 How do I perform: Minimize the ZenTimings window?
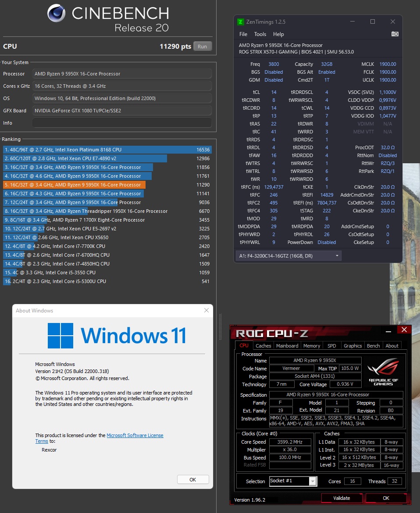tap(352, 22)
